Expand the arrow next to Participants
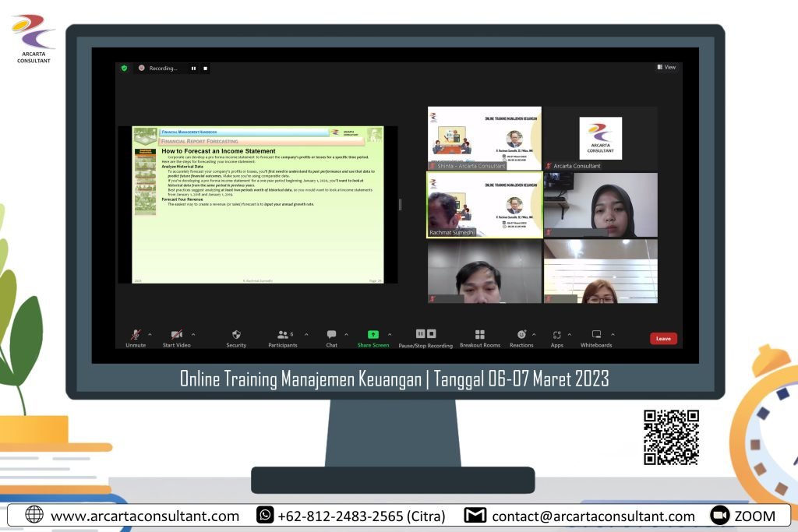 [x=306, y=334]
